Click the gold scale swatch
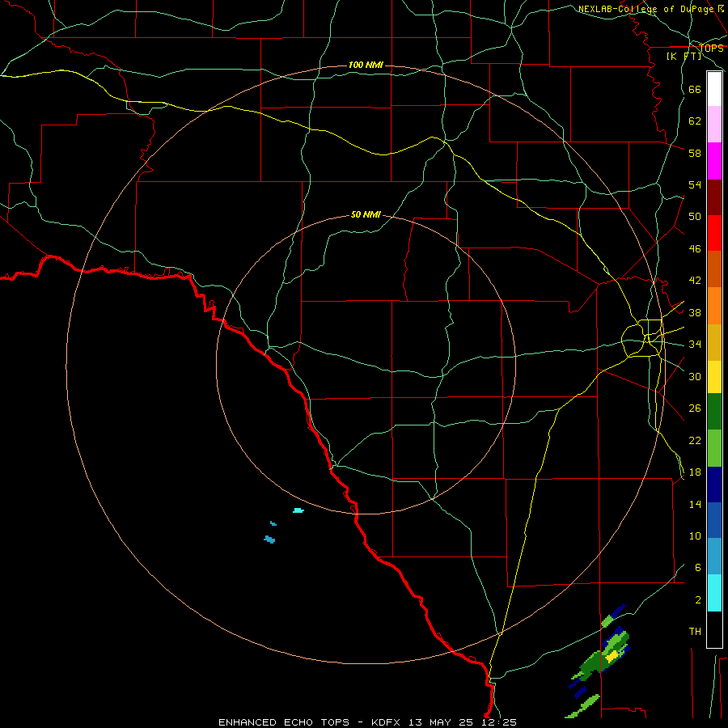The height and width of the screenshot is (728, 728). [x=714, y=342]
